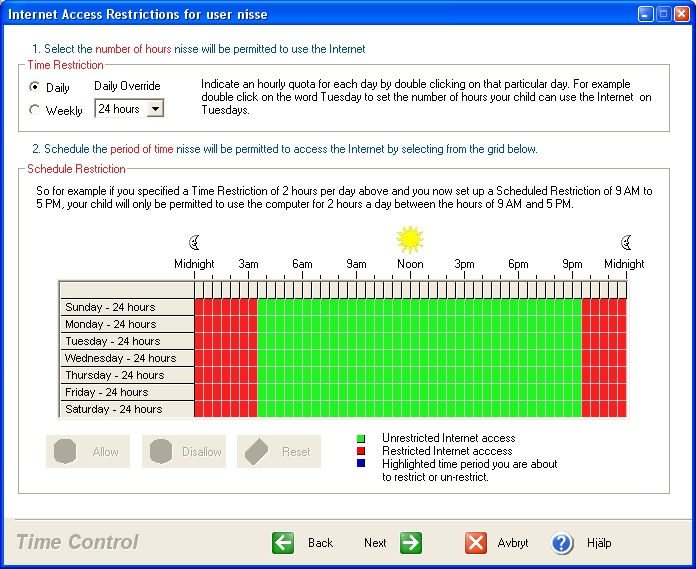Click the Restricted Internet acccess legend text
The height and width of the screenshot is (569, 696).
coord(447,451)
